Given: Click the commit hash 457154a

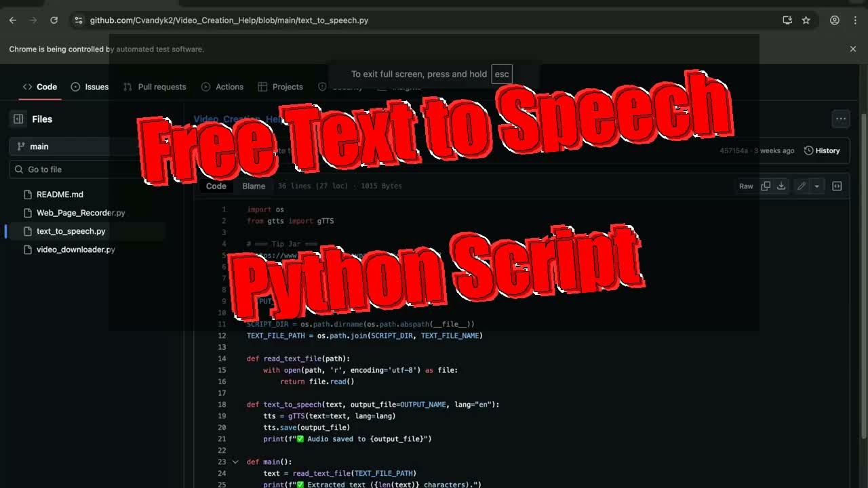Looking at the screenshot, I should tap(734, 150).
